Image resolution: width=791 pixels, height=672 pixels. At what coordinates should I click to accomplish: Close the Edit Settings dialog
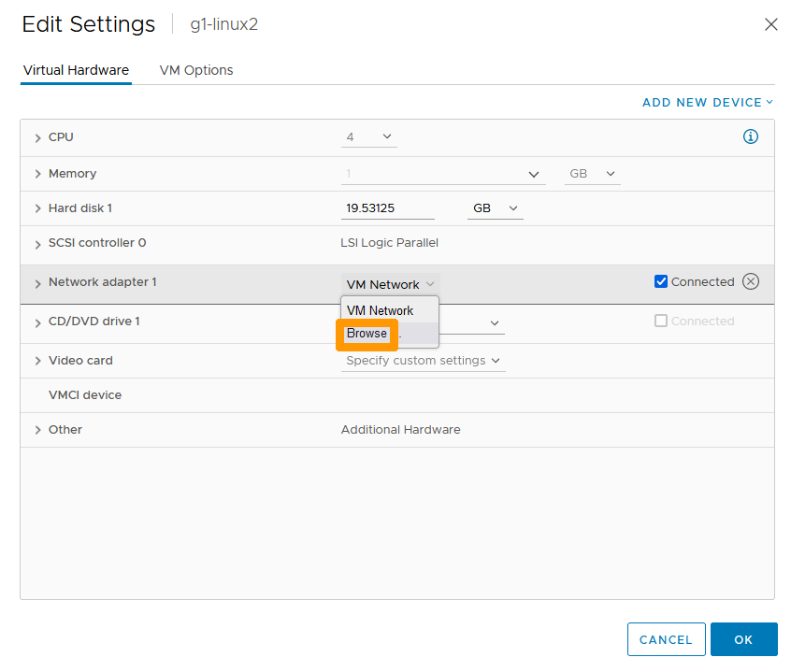tap(770, 25)
